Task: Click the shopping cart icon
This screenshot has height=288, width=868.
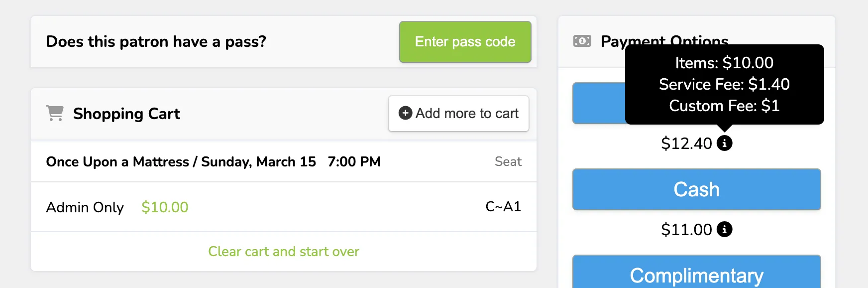Action: (55, 114)
